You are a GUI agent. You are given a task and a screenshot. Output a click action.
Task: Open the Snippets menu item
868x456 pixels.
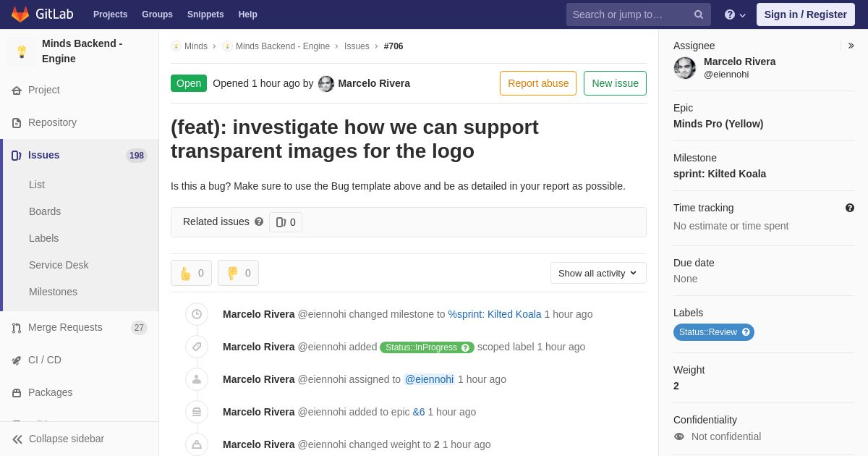click(205, 14)
